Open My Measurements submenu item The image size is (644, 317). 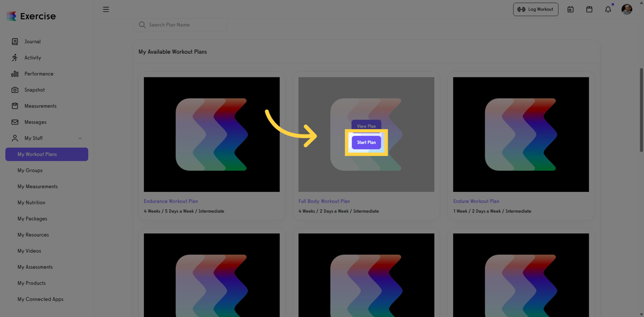tap(38, 186)
